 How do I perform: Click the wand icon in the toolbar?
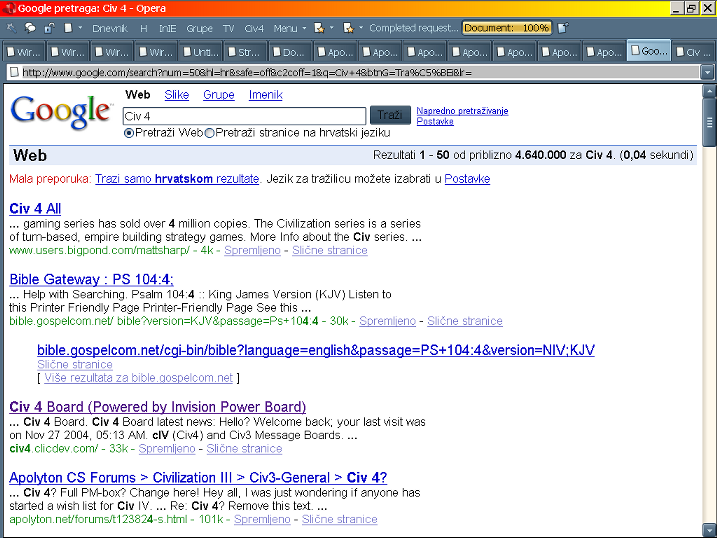12,28
